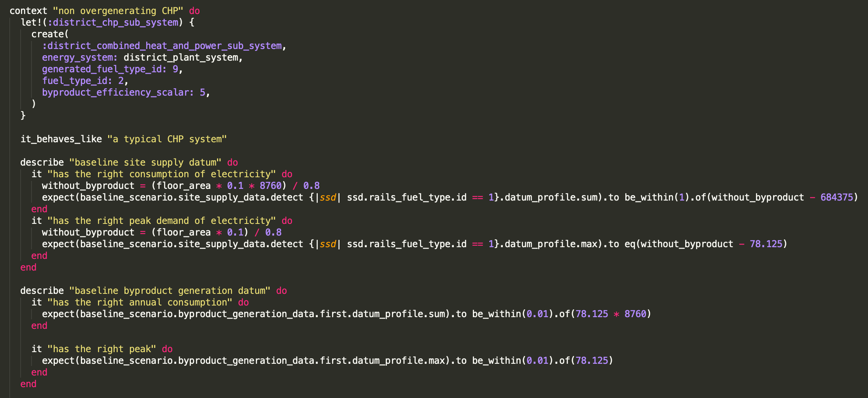The height and width of the screenshot is (398, 868).
Task: Click 78.125 in eq(without_byproduct - 78.125)
Action: point(766,244)
